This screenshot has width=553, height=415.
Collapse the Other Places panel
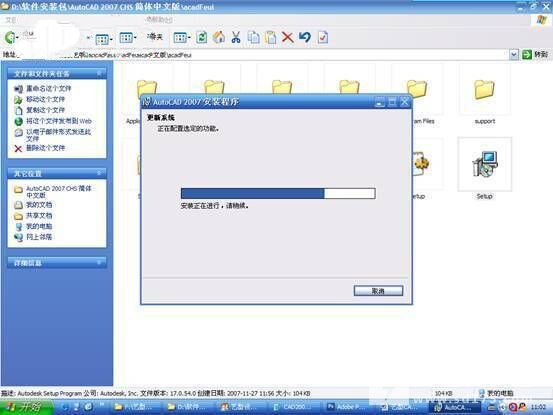coord(99,173)
